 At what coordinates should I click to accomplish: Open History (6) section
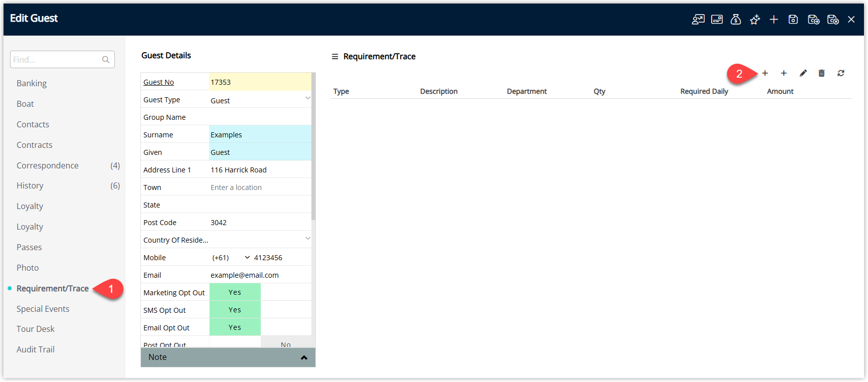pos(68,185)
